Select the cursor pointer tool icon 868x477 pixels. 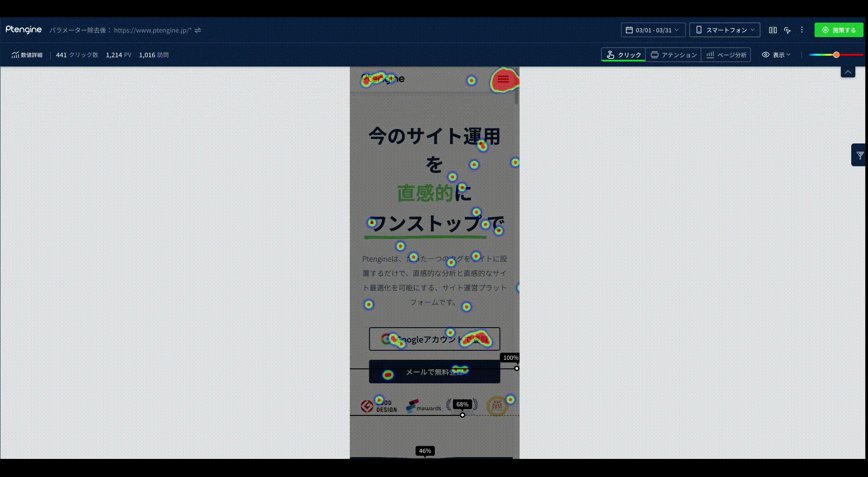pyautogui.click(x=787, y=30)
